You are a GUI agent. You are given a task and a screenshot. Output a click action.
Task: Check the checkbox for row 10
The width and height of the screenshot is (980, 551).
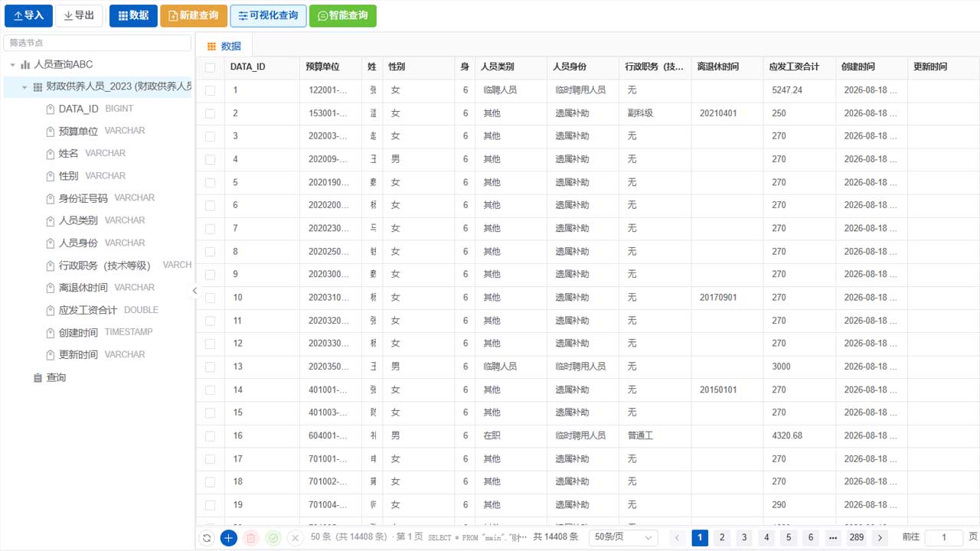pyautogui.click(x=210, y=298)
